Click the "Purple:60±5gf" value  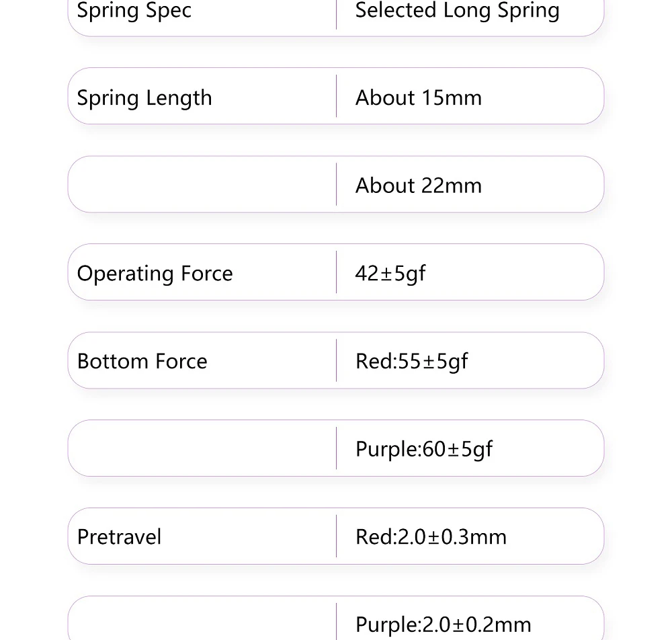(423, 449)
